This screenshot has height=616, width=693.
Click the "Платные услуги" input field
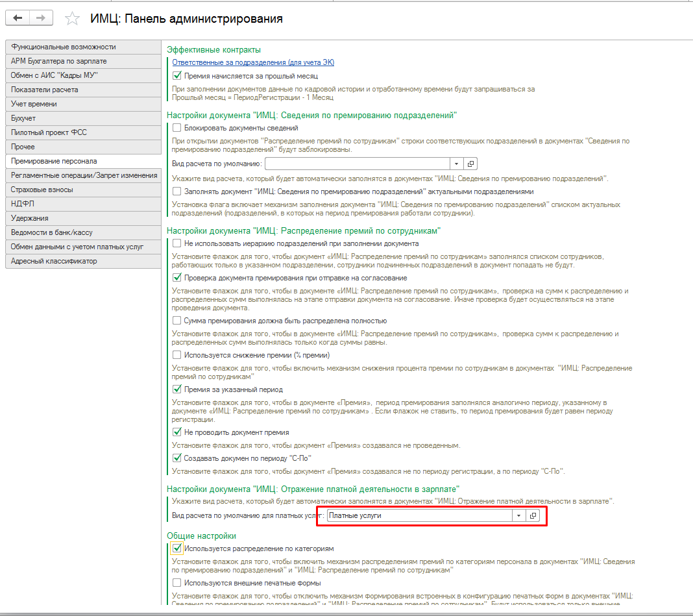(419, 515)
